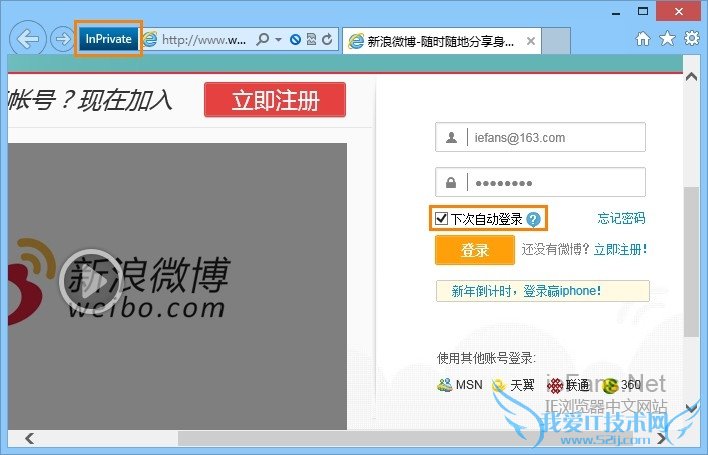Image resolution: width=708 pixels, height=455 pixels.
Task: Click the red 立即注册 button
Action: click(275, 100)
